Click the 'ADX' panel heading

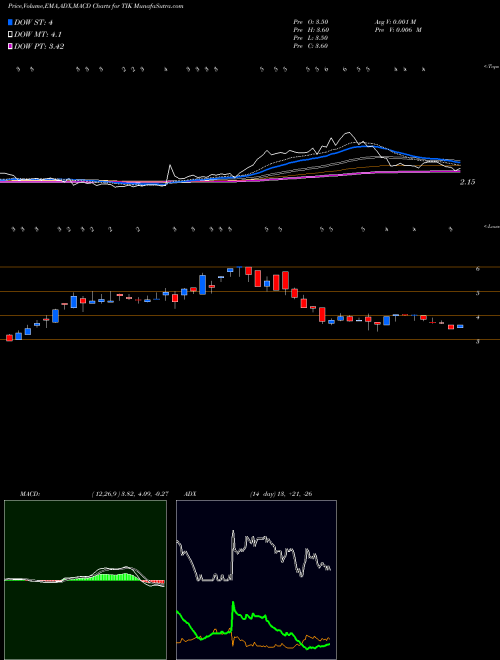tap(191, 494)
